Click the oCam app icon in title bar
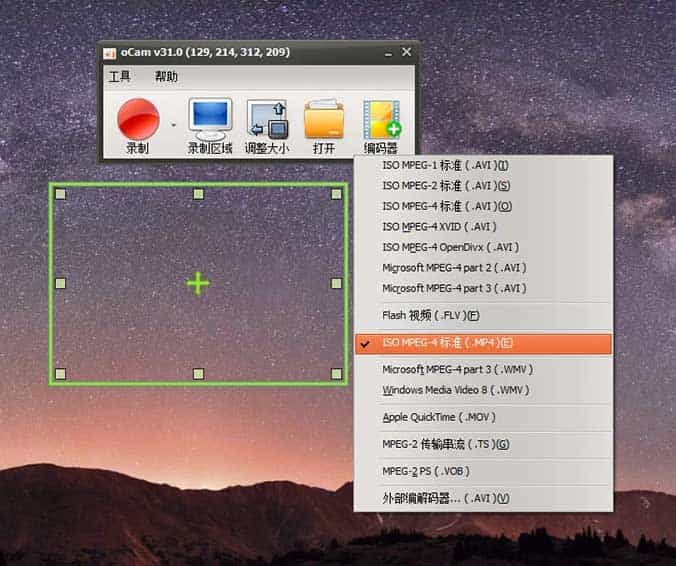This screenshot has width=676, height=566. pos(110,52)
